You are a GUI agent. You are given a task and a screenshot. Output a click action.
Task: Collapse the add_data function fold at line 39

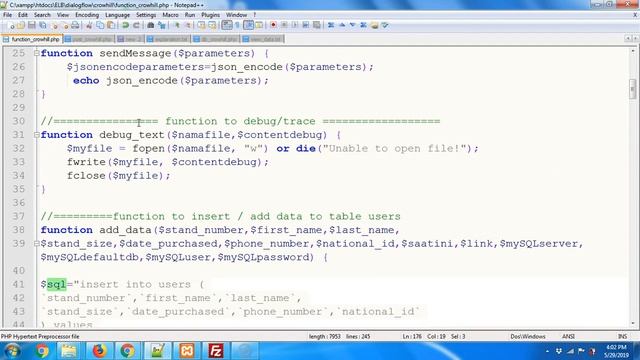[x=37, y=244]
